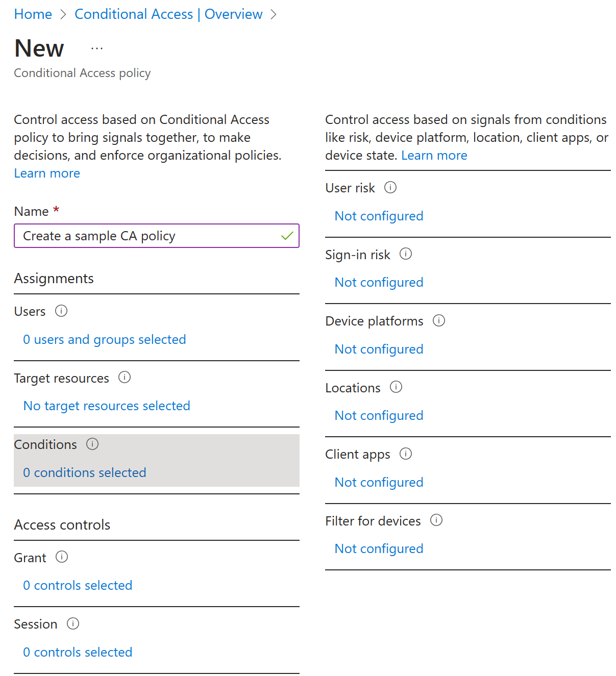Click the Users info icon
This screenshot has width=616, height=676.
61,311
